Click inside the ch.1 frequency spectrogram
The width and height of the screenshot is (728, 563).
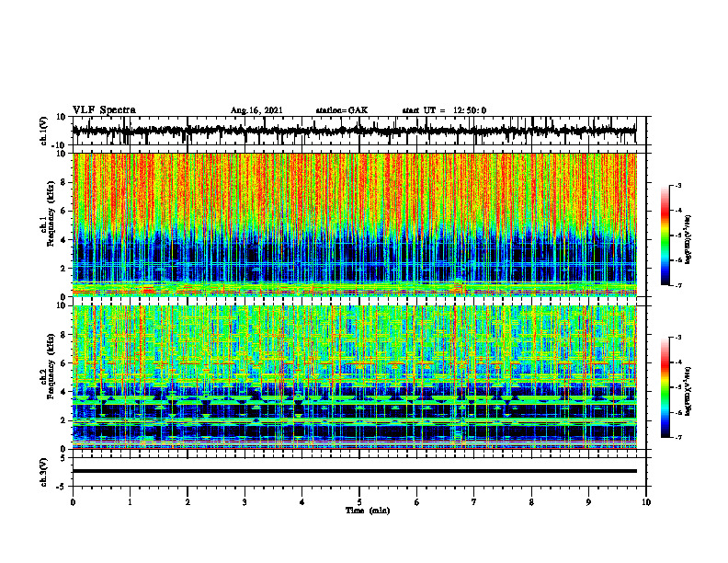point(355,224)
